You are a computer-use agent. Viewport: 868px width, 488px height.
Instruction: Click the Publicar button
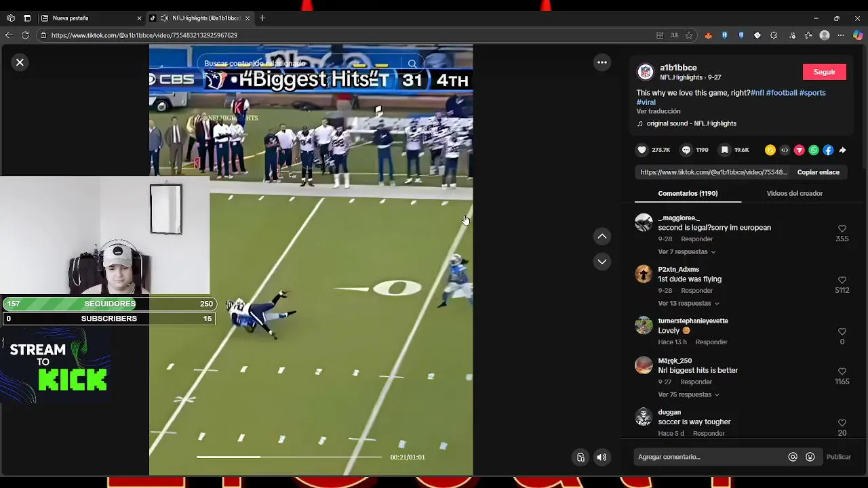[838, 457]
